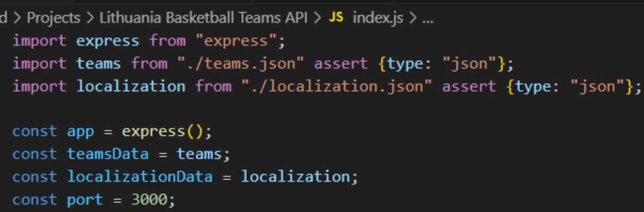
Task: Click the assert keyword on teams import
Action: pyautogui.click(x=341, y=64)
